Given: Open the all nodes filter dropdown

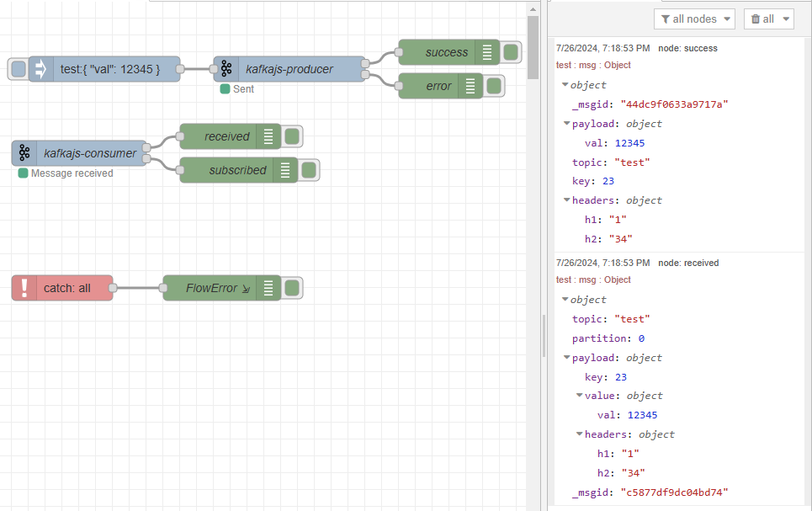Looking at the screenshot, I should (694, 19).
